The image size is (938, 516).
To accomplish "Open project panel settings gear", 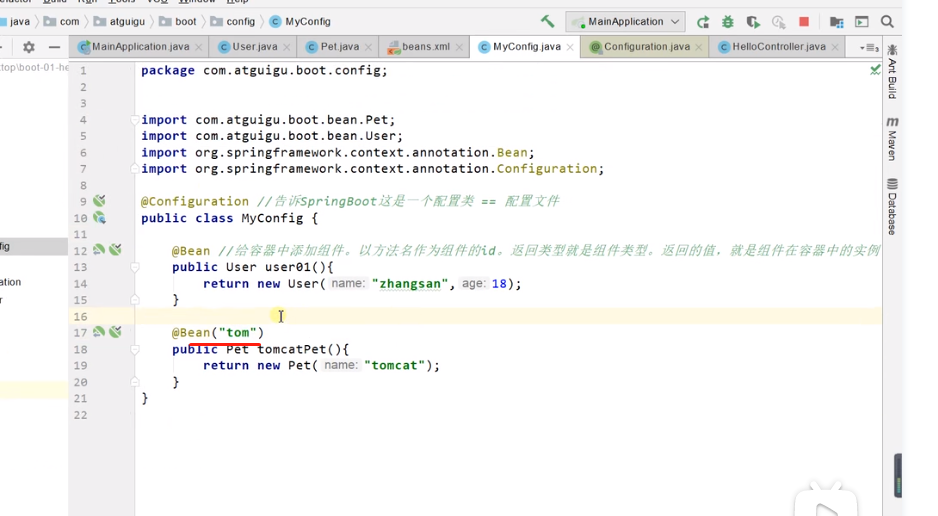I will click(x=29, y=47).
